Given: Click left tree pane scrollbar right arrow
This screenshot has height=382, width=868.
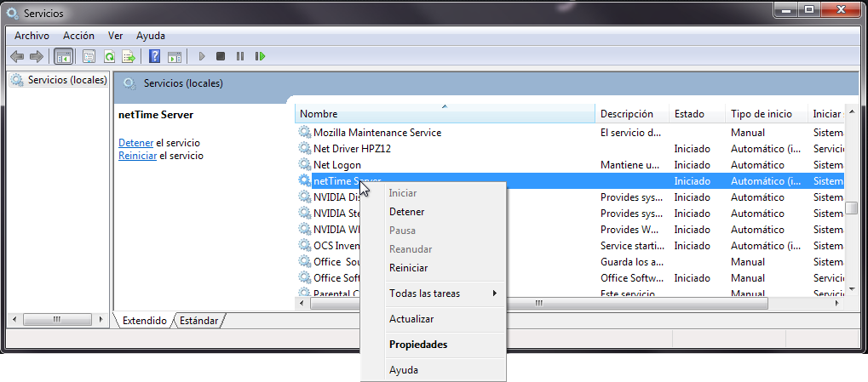Looking at the screenshot, I should 101,320.
